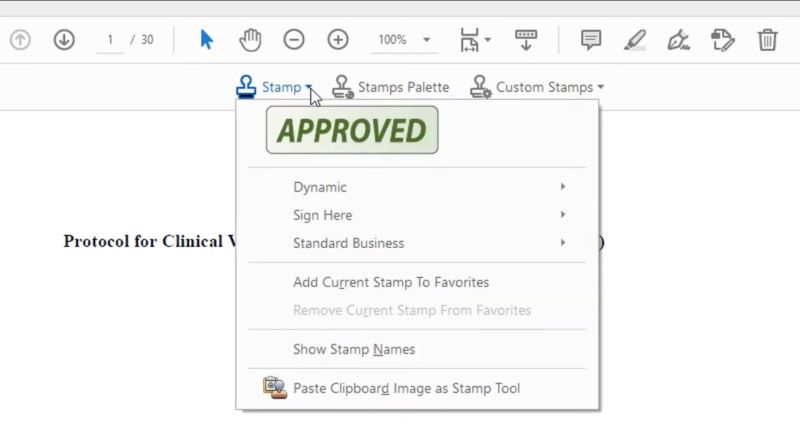Open the Stamps Palette
Screen dimensions: 800x429
point(391,87)
